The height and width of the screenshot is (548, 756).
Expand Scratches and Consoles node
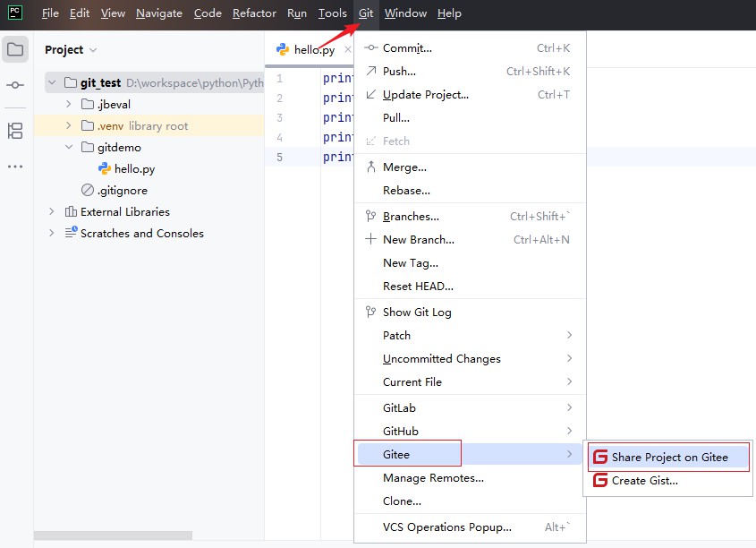point(52,233)
